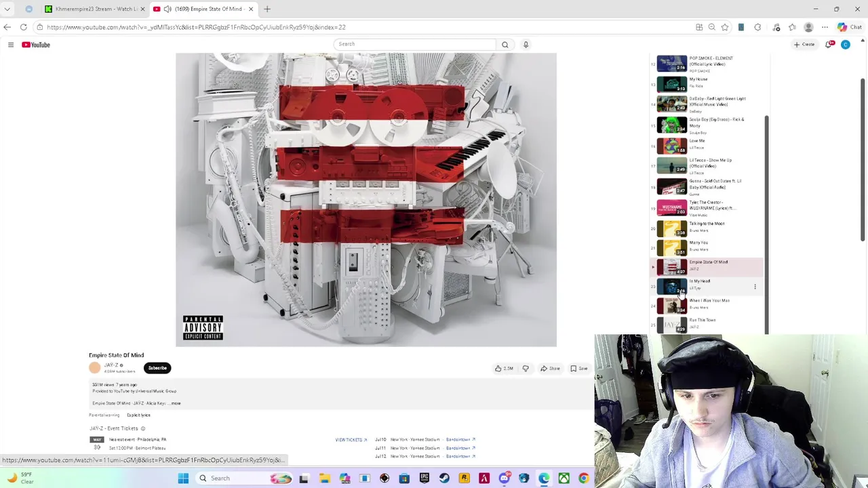868x488 pixels.
Task: Save the video to a playlist
Action: tap(579, 369)
